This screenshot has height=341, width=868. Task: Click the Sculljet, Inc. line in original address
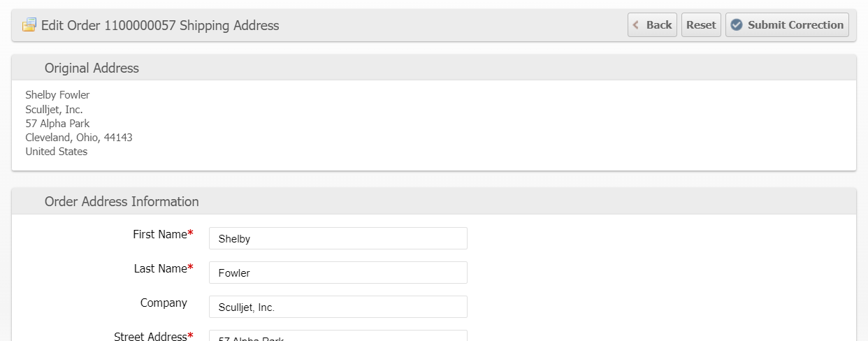tap(54, 109)
